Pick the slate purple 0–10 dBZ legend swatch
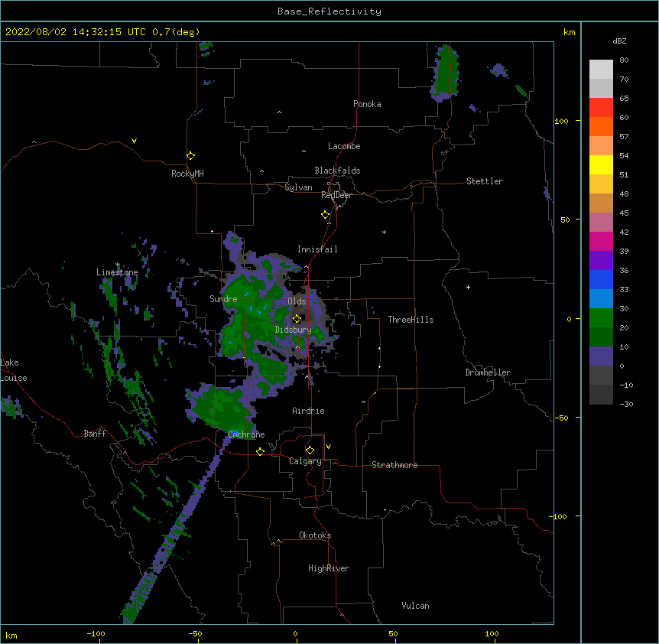Screen dimensions: 659x644 tap(601, 356)
